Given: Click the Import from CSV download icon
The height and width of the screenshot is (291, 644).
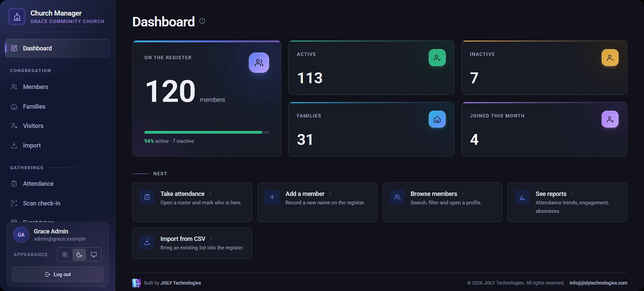Looking at the screenshot, I should tap(147, 242).
